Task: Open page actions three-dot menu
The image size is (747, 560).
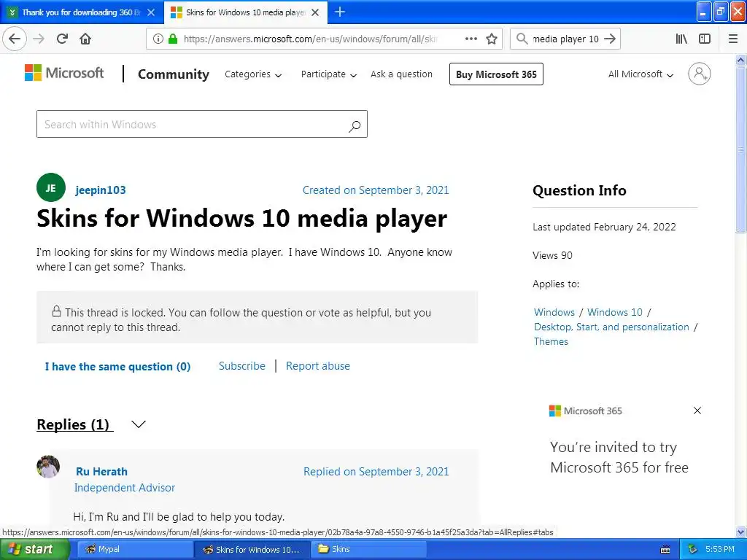Action: click(471, 39)
